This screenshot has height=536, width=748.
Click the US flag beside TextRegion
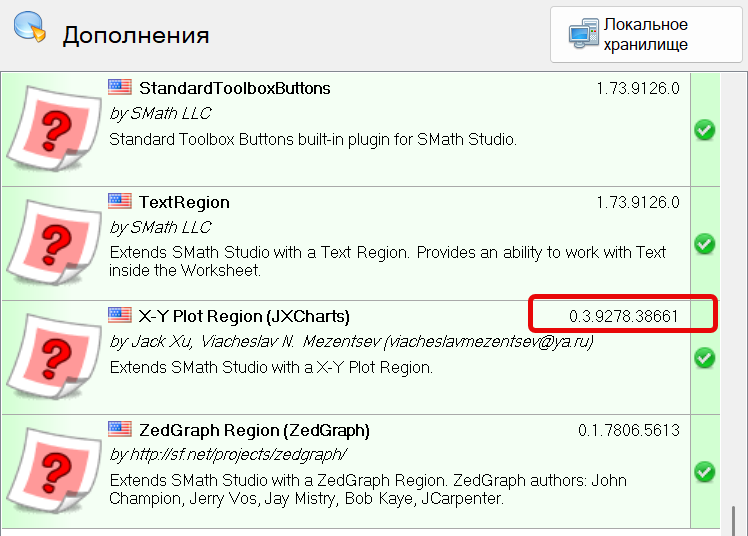[x=120, y=202]
